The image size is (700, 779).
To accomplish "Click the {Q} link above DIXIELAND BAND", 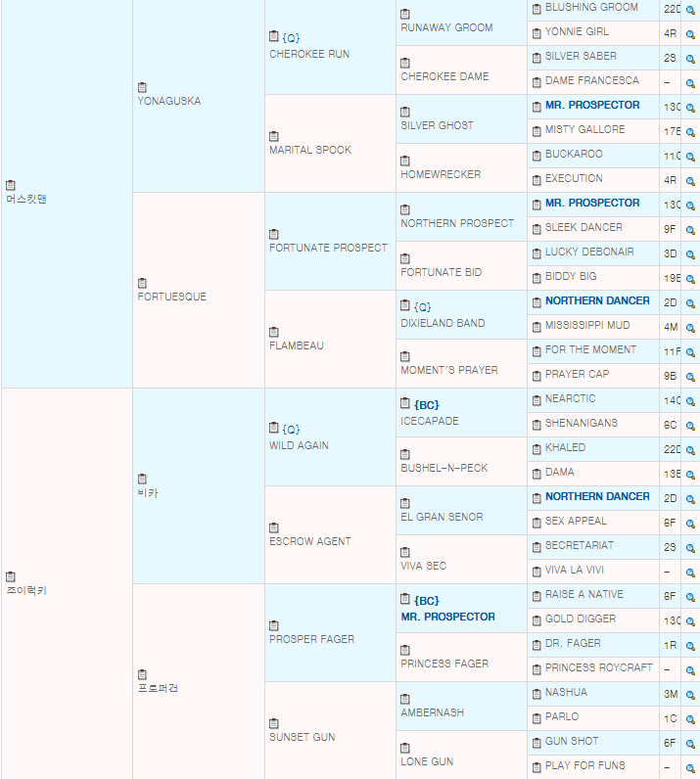I will 422,306.
